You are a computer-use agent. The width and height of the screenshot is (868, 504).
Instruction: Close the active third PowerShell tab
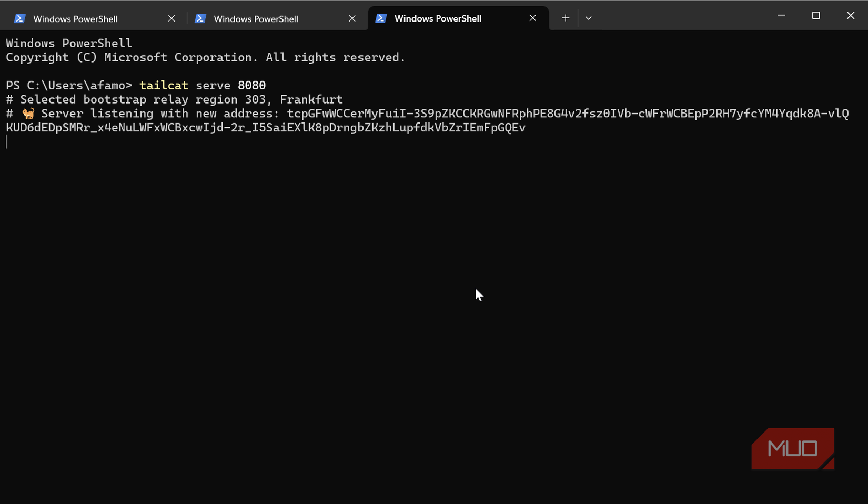pos(532,18)
